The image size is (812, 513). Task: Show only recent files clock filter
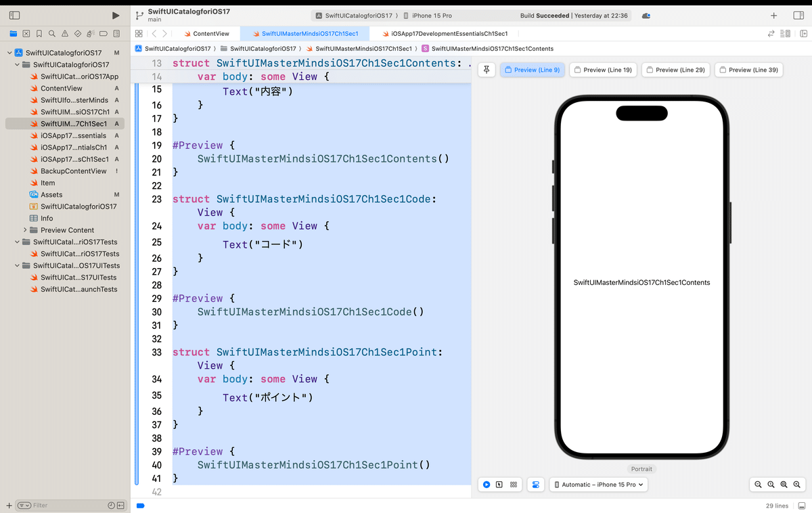point(111,506)
